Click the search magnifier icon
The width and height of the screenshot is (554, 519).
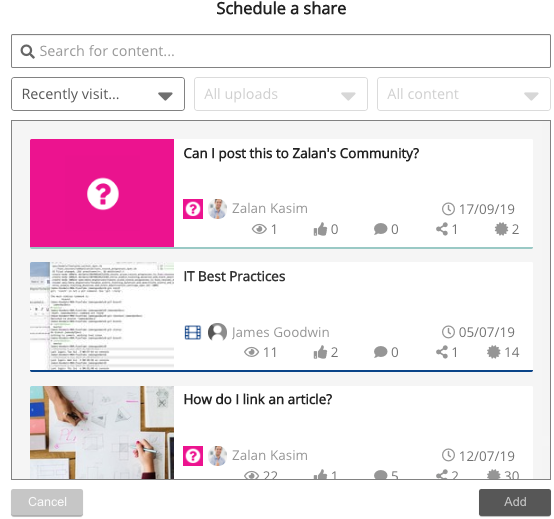pos(27,51)
